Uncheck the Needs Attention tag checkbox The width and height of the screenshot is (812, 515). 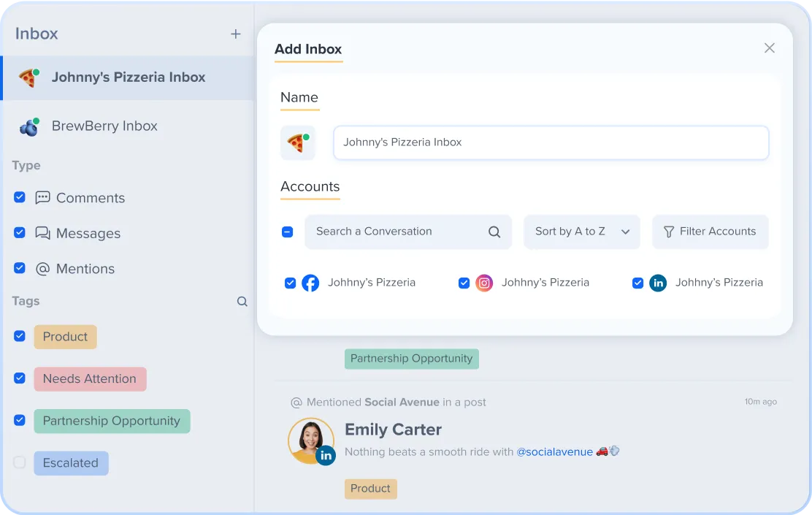tap(20, 378)
